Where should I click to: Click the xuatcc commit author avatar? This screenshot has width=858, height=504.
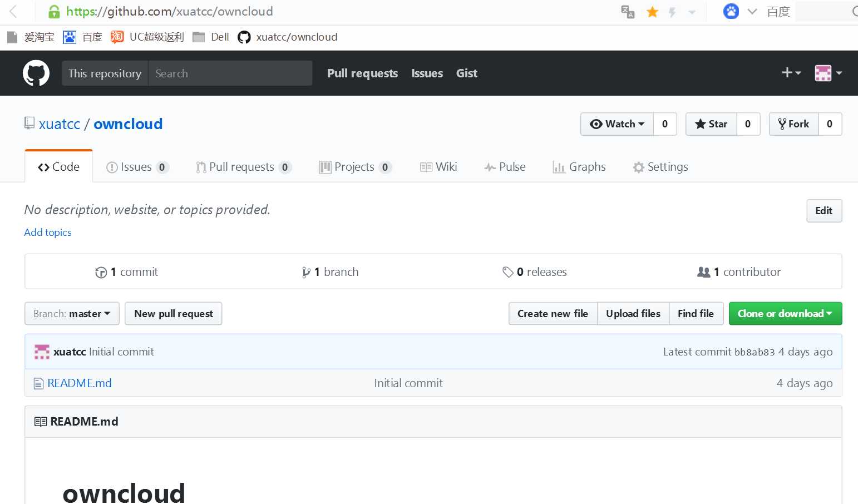pyautogui.click(x=42, y=352)
